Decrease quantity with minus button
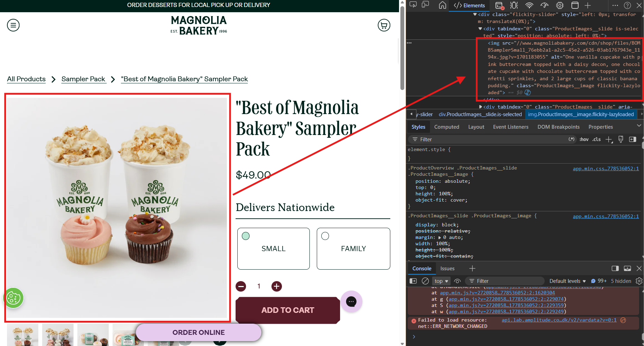 click(241, 286)
